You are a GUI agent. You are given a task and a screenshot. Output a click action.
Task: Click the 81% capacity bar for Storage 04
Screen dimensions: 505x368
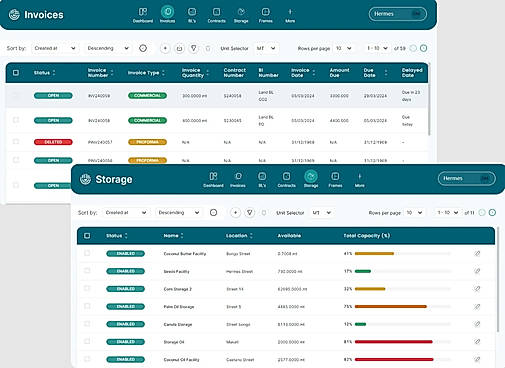click(x=402, y=342)
